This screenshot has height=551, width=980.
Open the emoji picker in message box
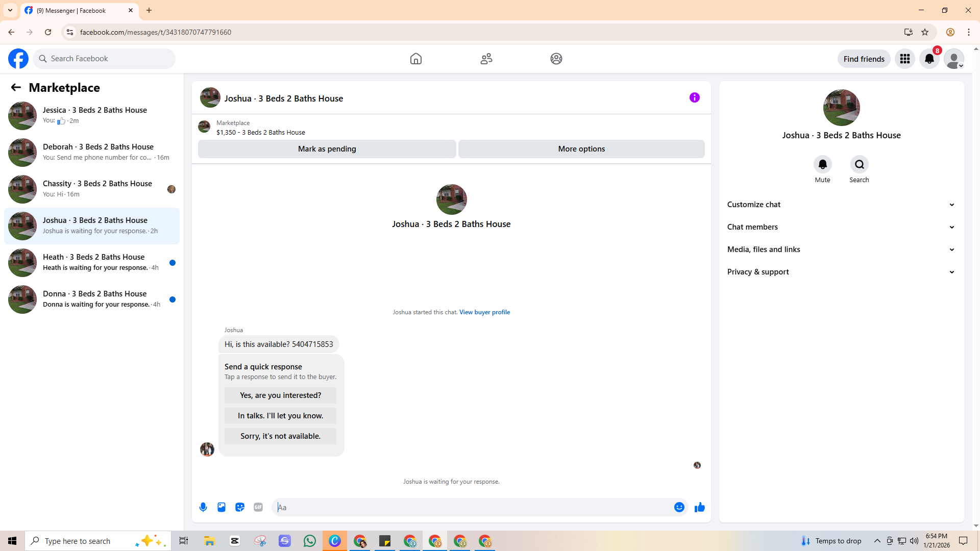pos(679,507)
